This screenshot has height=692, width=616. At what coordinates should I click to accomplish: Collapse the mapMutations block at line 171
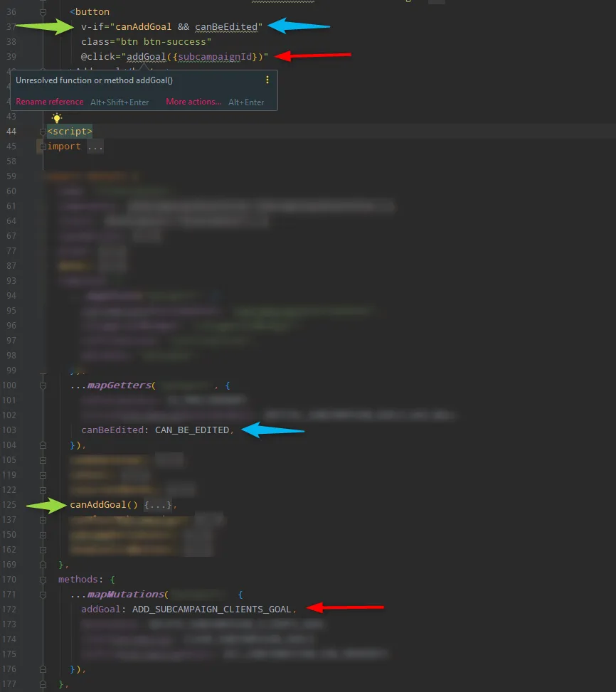tap(43, 595)
